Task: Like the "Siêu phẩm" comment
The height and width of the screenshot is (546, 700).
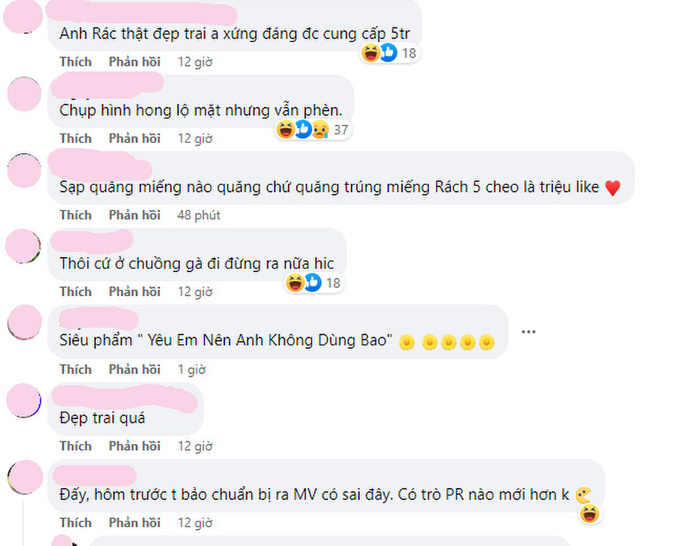Action: coord(75,369)
